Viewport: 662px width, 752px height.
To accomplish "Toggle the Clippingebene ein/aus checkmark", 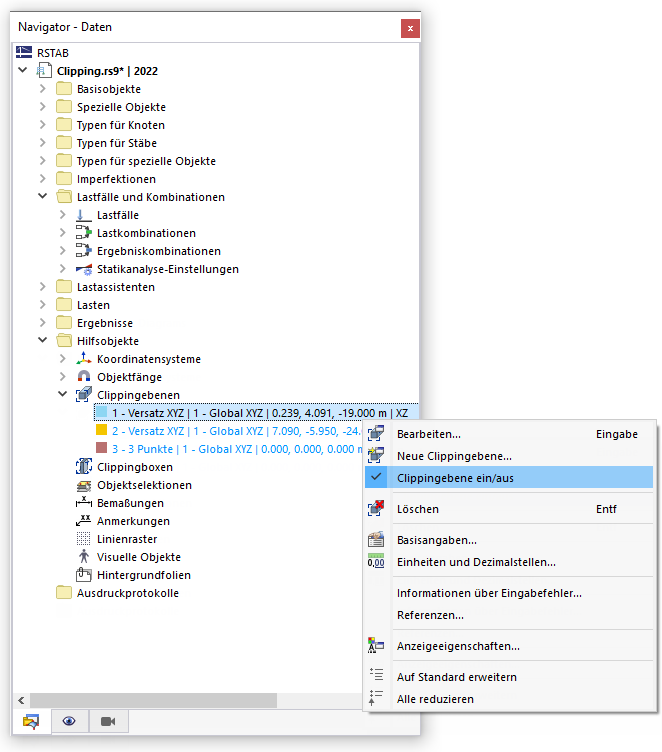I will pyautogui.click(x=376, y=478).
